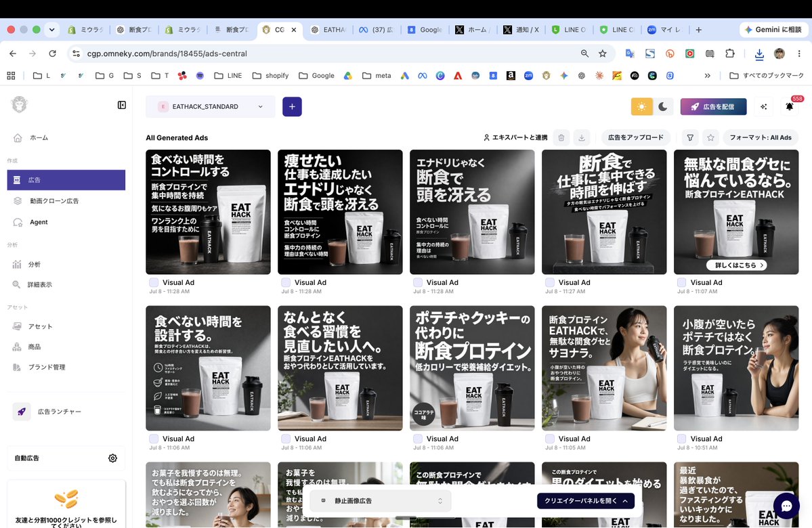The height and width of the screenshot is (528, 812).
Task: Open the meta bookmark folder
Action: pyautogui.click(x=377, y=76)
